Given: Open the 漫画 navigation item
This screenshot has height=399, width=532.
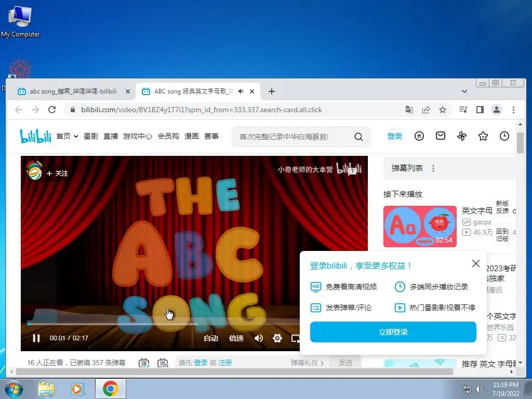Looking at the screenshot, I should point(191,136).
